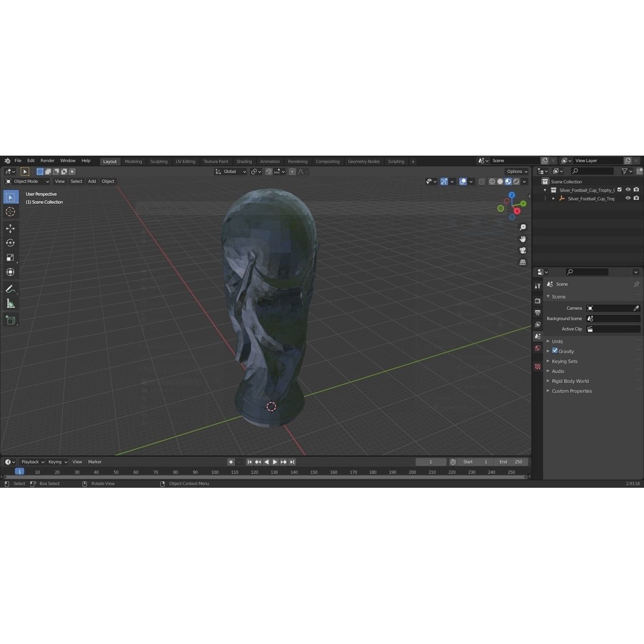
Task: Switch to the Shading workspace tab
Action: pyautogui.click(x=244, y=162)
